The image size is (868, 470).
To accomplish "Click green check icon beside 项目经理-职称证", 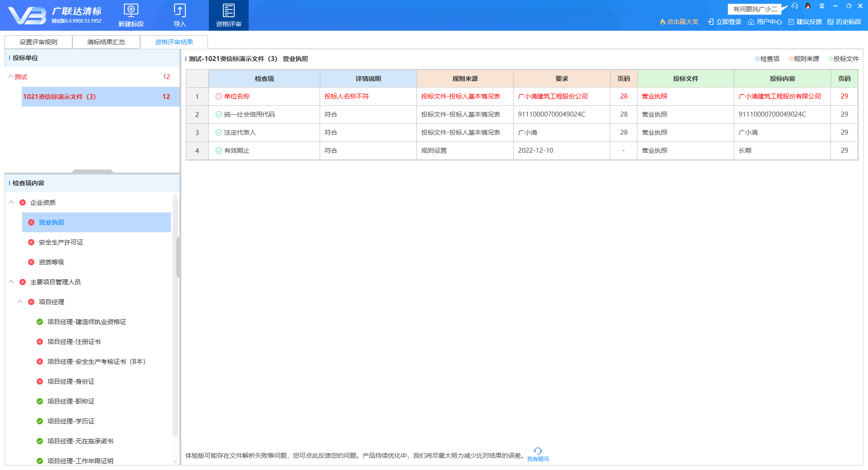I will 40,401.
